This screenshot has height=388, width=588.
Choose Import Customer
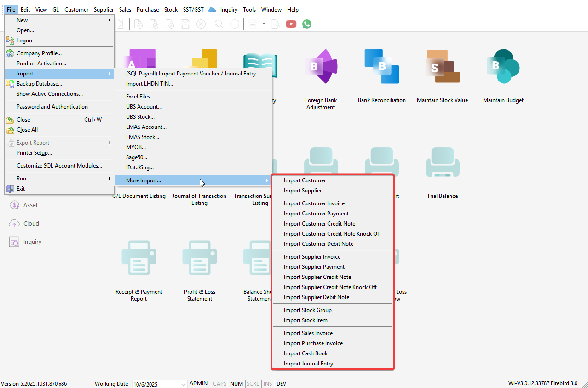click(x=332, y=180)
